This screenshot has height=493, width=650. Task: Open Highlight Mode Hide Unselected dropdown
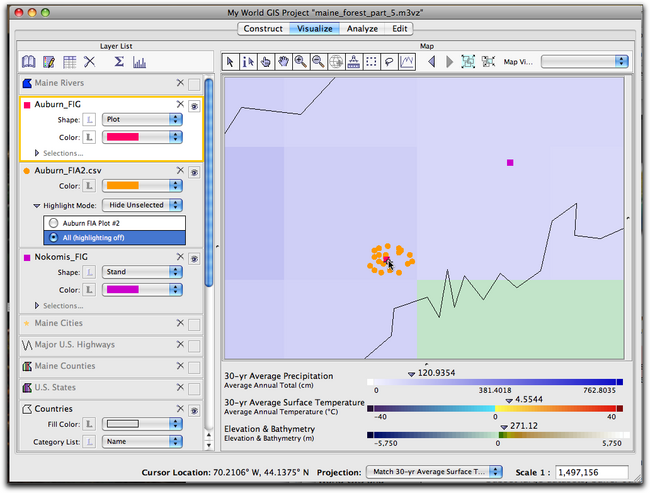click(142, 205)
